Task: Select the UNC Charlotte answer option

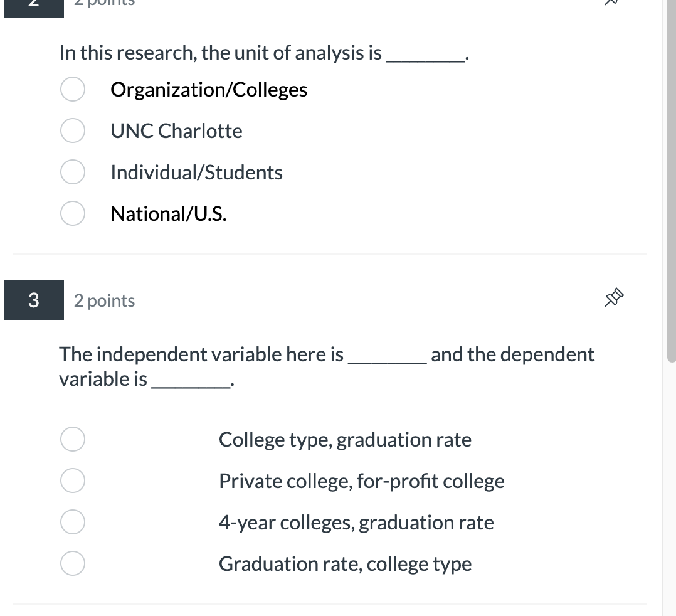Action: (x=72, y=130)
